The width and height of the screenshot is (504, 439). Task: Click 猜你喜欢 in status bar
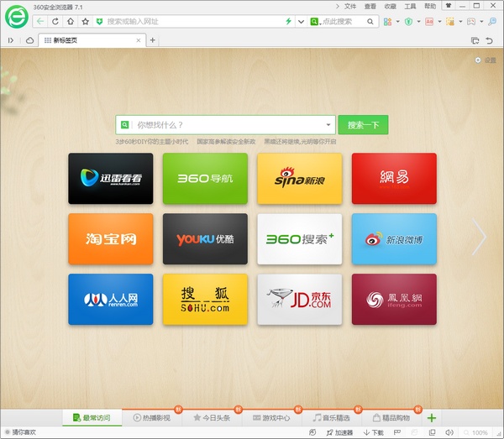pyautogui.click(x=20, y=432)
